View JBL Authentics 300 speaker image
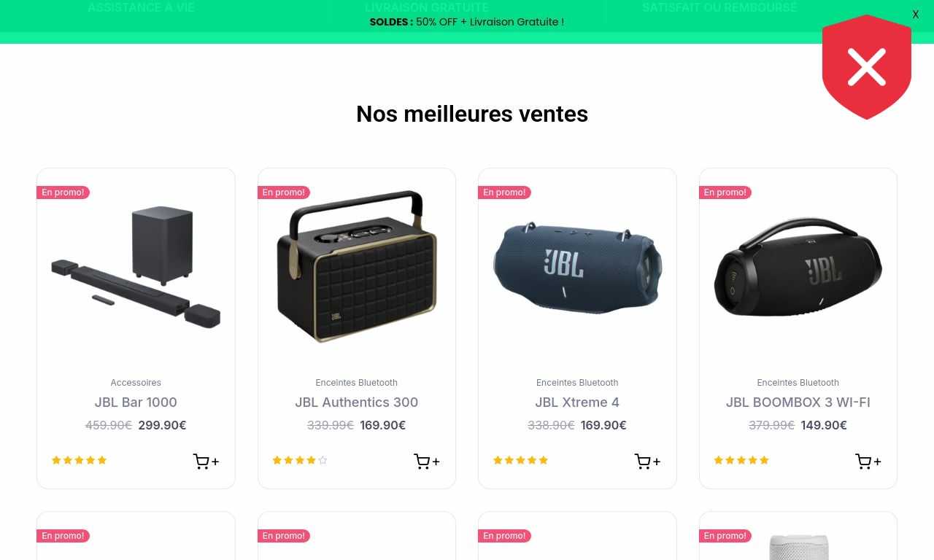This screenshot has width=934, height=560. [x=357, y=266]
